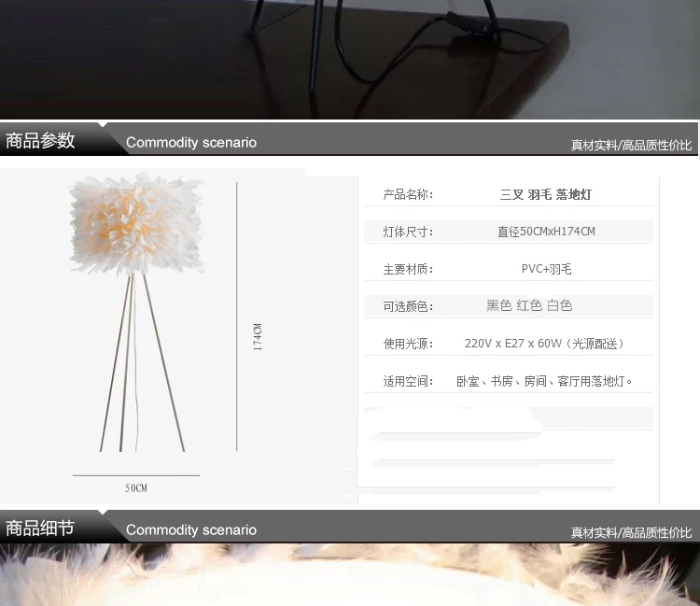Click the material value PVC+羽毛

point(546,269)
